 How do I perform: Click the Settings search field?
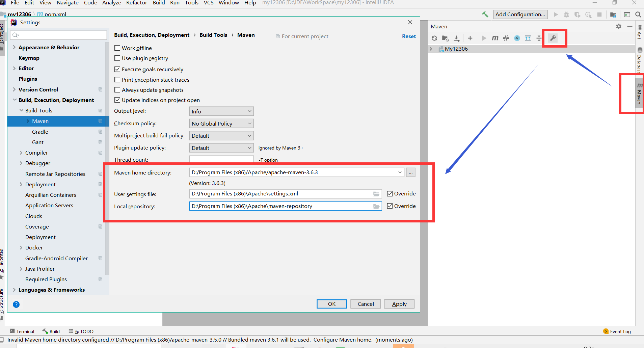coord(59,35)
